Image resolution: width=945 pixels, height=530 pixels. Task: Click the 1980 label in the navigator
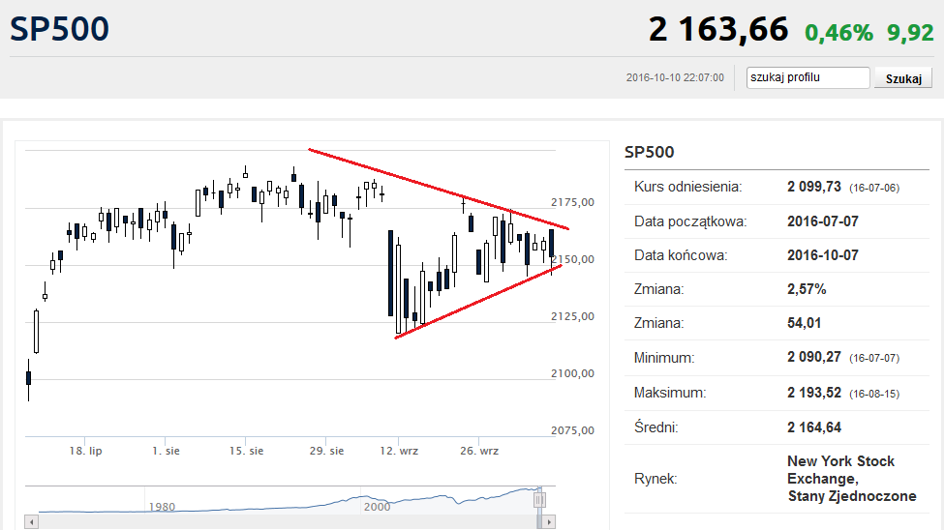pos(162,507)
